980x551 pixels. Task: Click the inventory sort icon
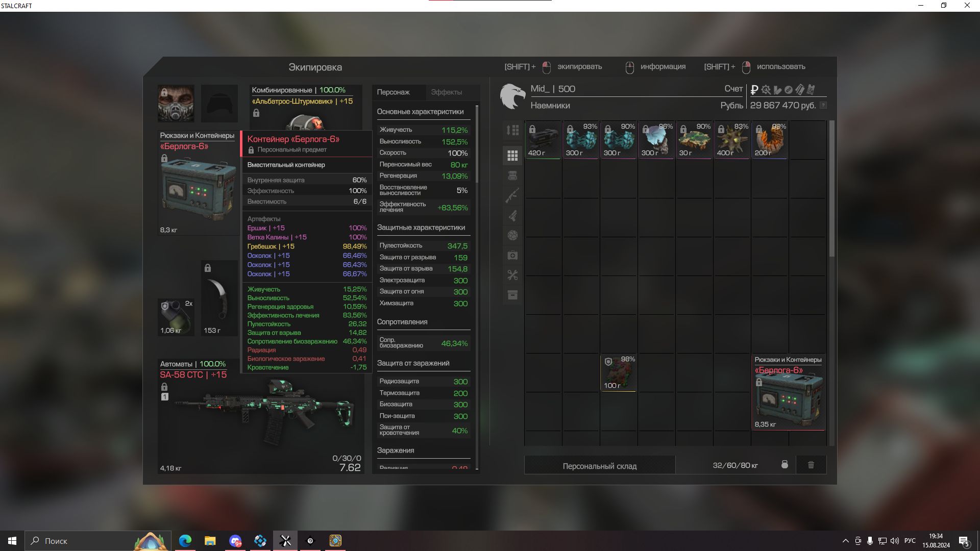tap(512, 130)
